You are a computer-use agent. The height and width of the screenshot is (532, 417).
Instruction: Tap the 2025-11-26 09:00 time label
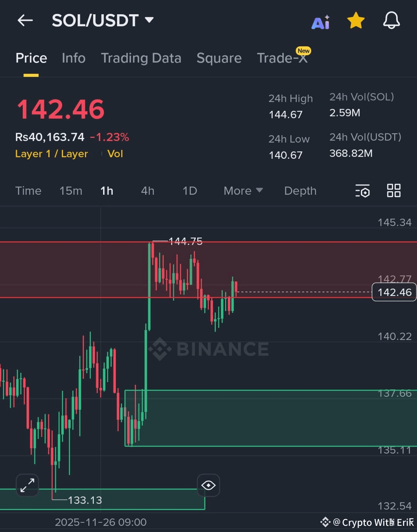(101, 522)
